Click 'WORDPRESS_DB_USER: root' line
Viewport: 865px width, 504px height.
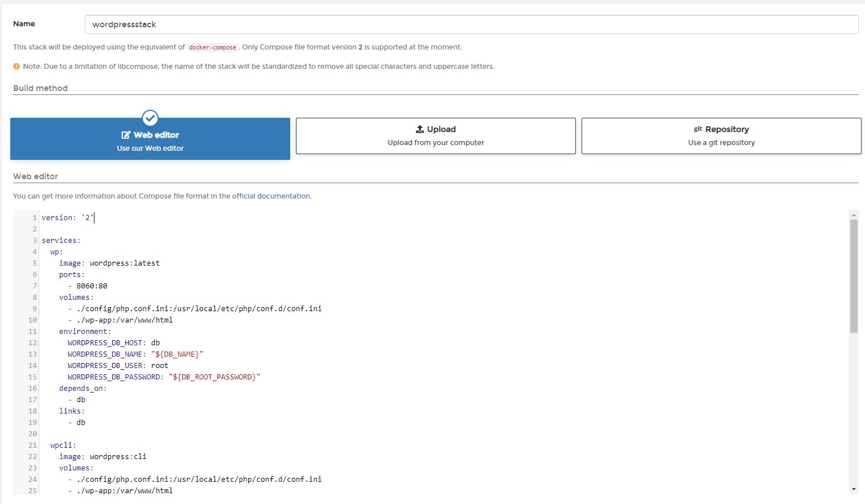click(x=118, y=365)
